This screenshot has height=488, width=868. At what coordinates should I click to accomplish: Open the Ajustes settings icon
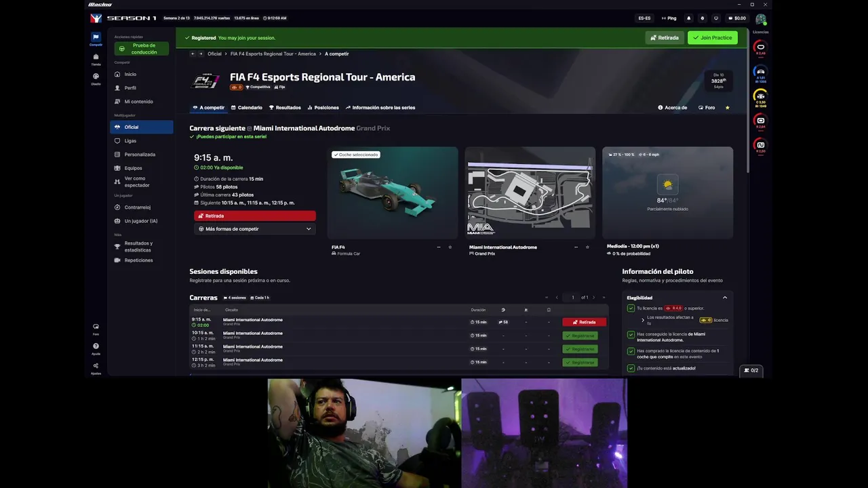(96, 366)
